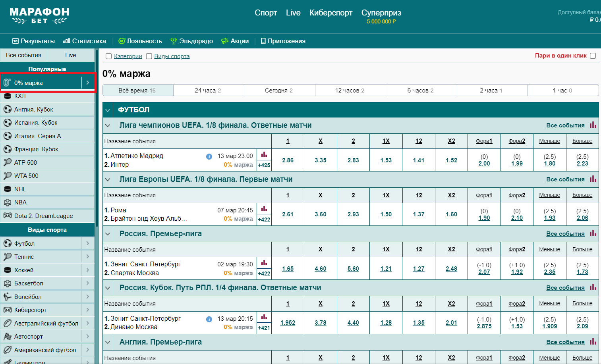Open NHL in sidebar
Viewport: 601px width, 364px height.
47,189
